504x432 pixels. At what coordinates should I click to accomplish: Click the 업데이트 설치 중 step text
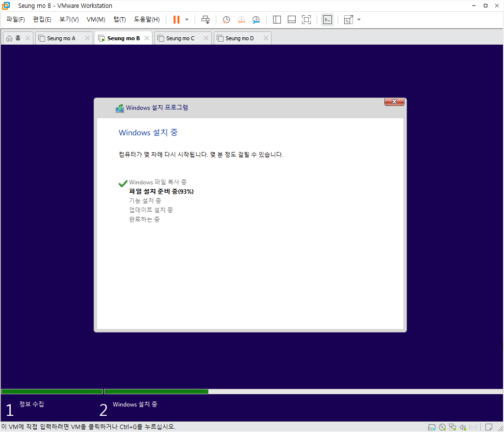point(151,210)
